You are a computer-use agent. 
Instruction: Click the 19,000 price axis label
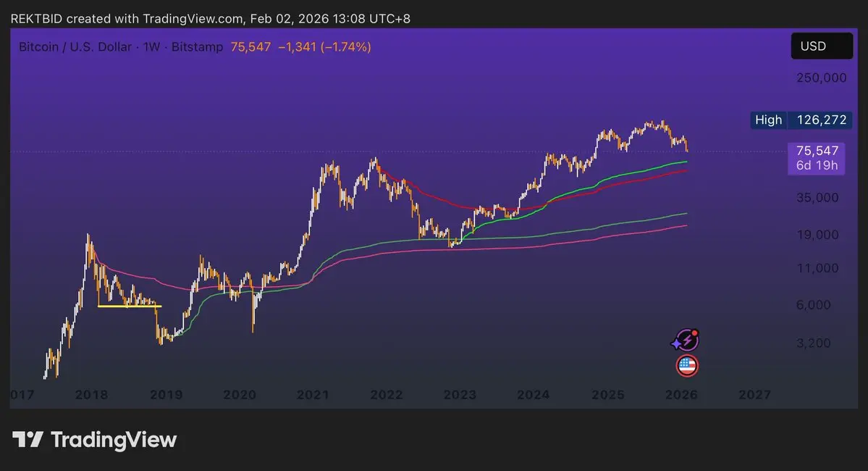pyautogui.click(x=817, y=234)
